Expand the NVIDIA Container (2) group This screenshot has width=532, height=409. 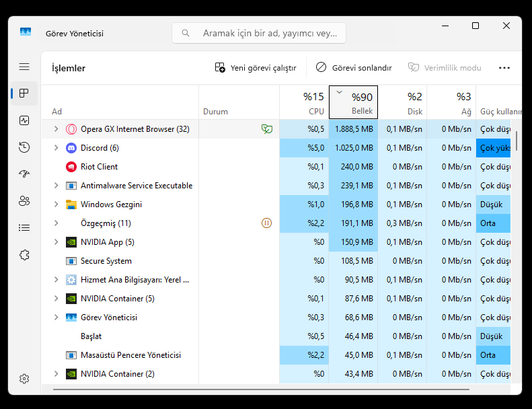(x=56, y=374)
